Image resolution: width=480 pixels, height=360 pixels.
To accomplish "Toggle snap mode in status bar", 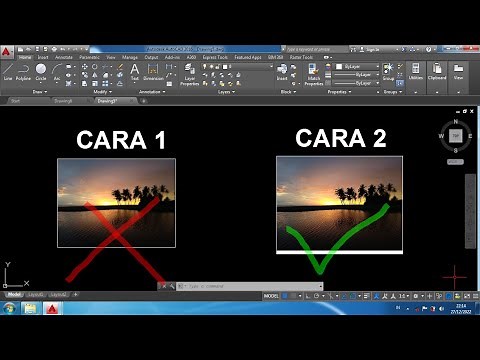I will coord(293,296).
